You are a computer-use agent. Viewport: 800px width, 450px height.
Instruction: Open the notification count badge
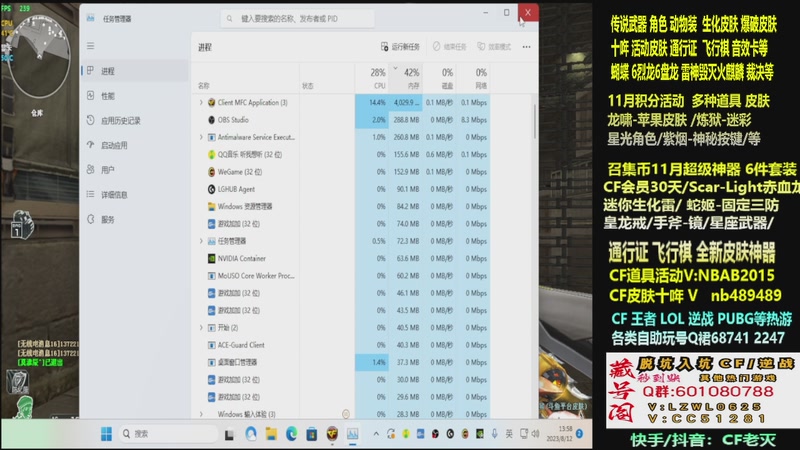pos(580,434)
